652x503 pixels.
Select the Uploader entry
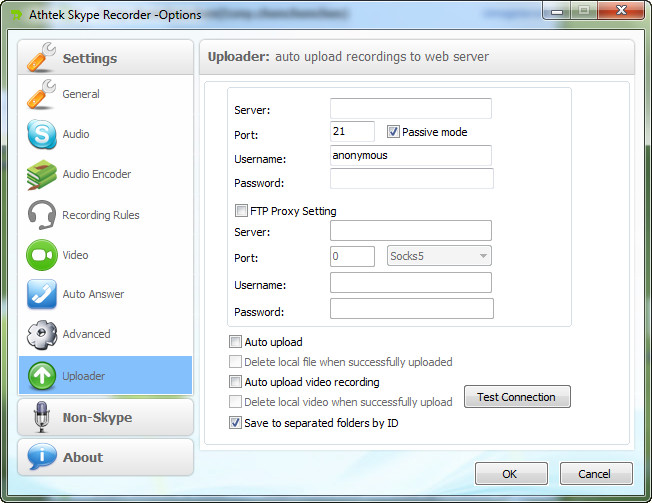pyautogui.click(x=106, y=375)
